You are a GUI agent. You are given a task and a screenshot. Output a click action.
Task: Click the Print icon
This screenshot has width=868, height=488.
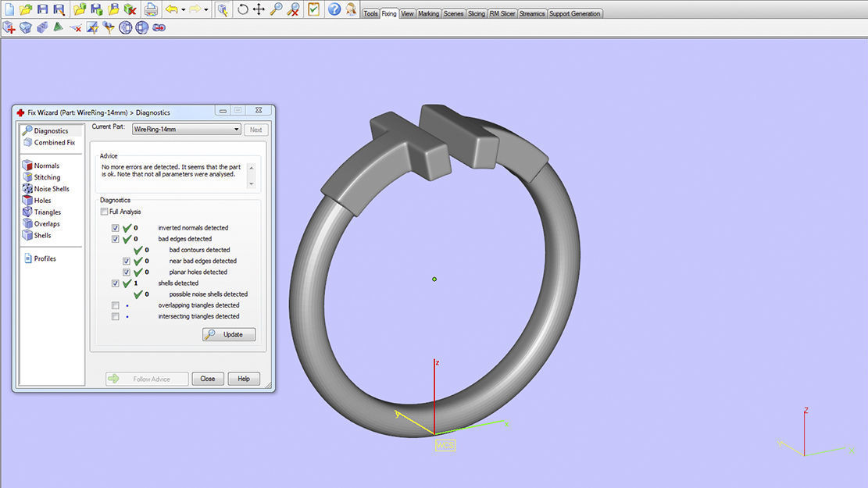(x=151, y=9)
